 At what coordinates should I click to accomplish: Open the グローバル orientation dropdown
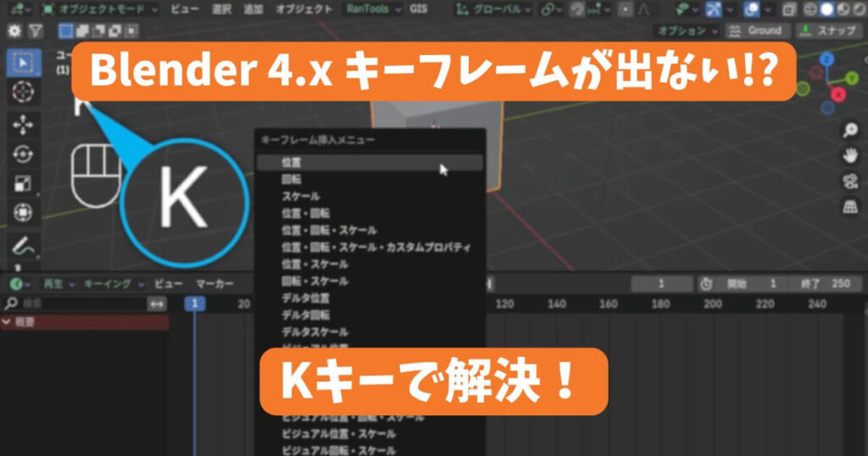tap(493, 9)
